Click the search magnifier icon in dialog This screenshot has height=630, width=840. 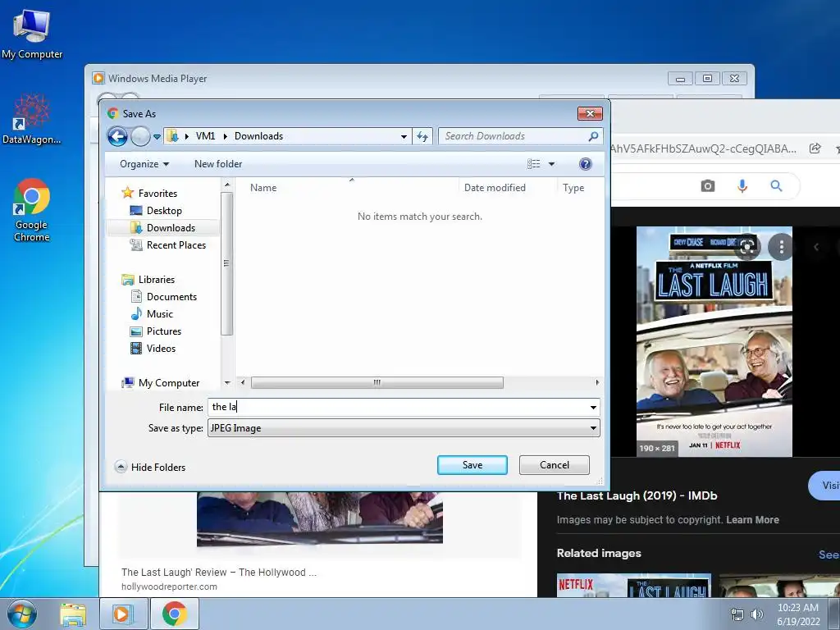[593, 137]
